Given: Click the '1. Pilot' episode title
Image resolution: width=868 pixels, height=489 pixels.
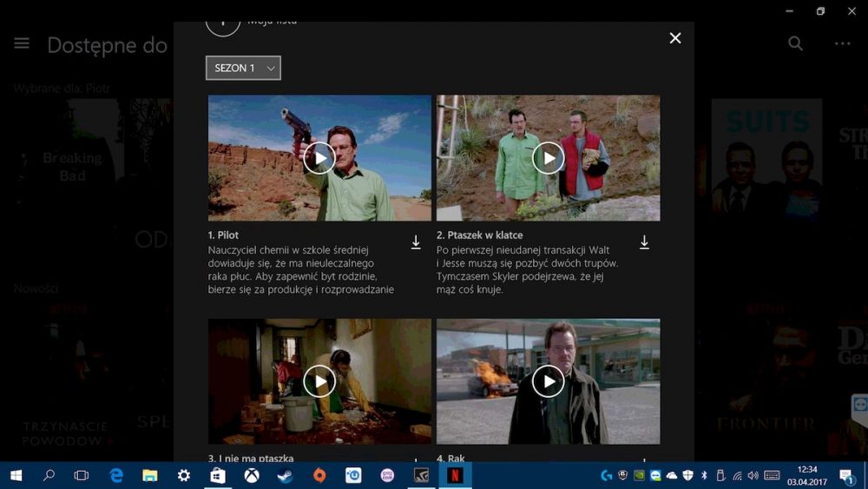Looking at the screenshot, I should [x=223, y=235].
